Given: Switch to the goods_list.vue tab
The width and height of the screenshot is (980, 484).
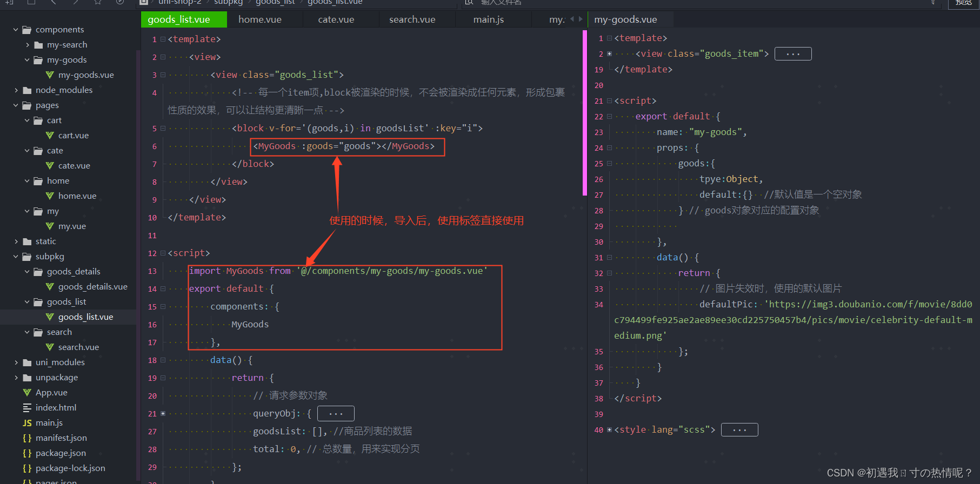Looking at the screenshot, I should (184, 19).
